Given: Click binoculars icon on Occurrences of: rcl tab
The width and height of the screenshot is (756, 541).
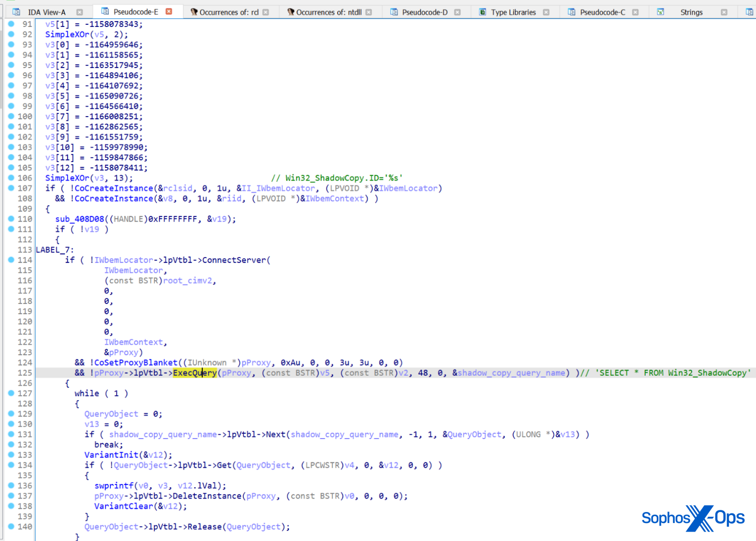Looking at the screenshot, I should pyautogui.click(x=194, y=12).
